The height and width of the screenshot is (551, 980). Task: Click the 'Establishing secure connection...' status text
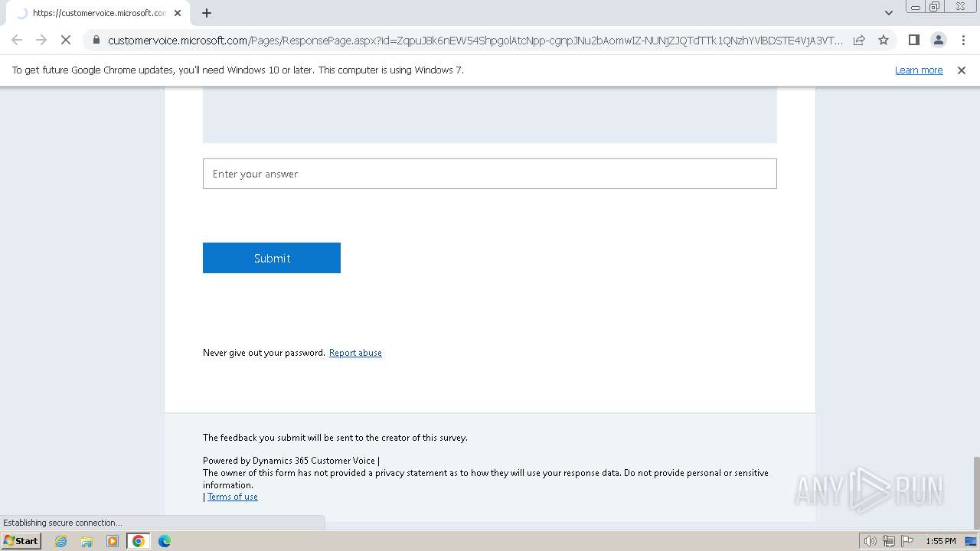pyautogui.click(x=62, y=523)
